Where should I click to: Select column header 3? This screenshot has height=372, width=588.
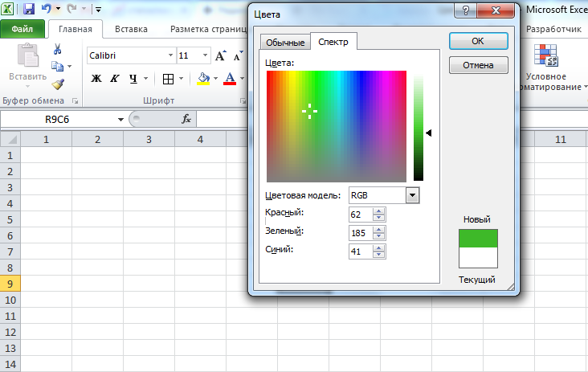click(149, 140)
